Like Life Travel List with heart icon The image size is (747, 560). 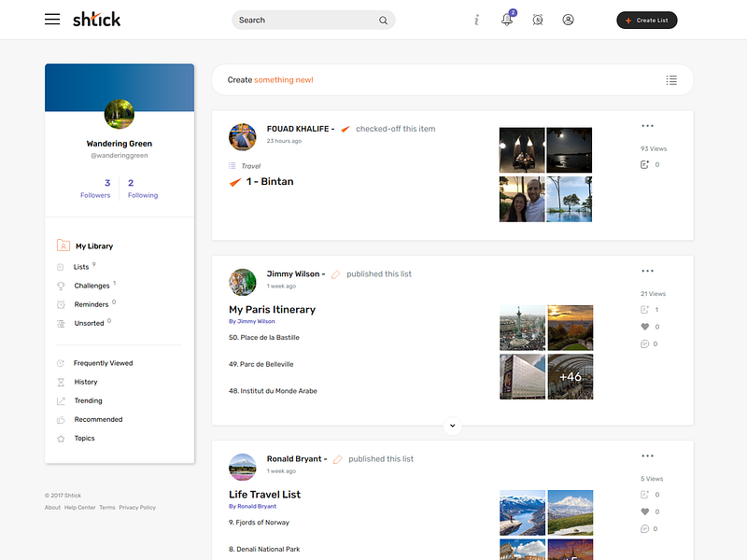pos(644,511)
